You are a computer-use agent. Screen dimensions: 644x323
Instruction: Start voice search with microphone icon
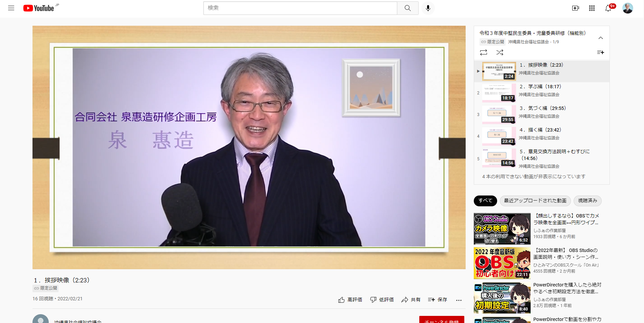click(428, 8)
